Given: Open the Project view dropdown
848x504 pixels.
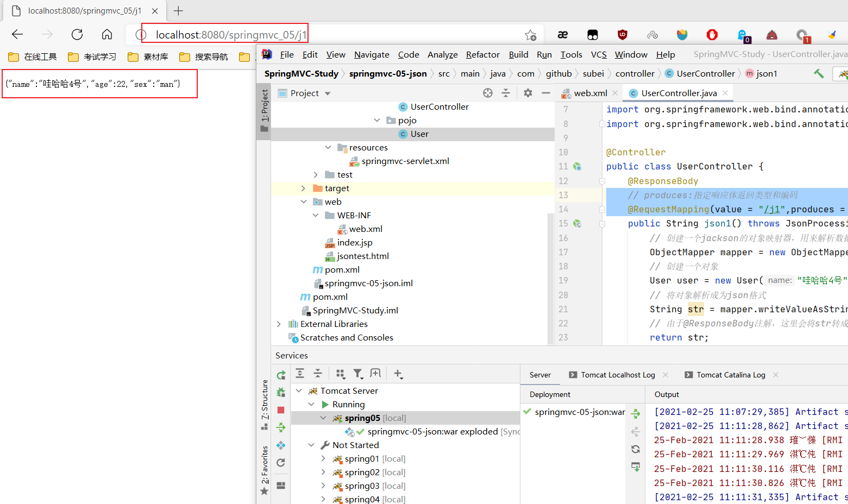Looking at the screenshot, I should 328,93.
